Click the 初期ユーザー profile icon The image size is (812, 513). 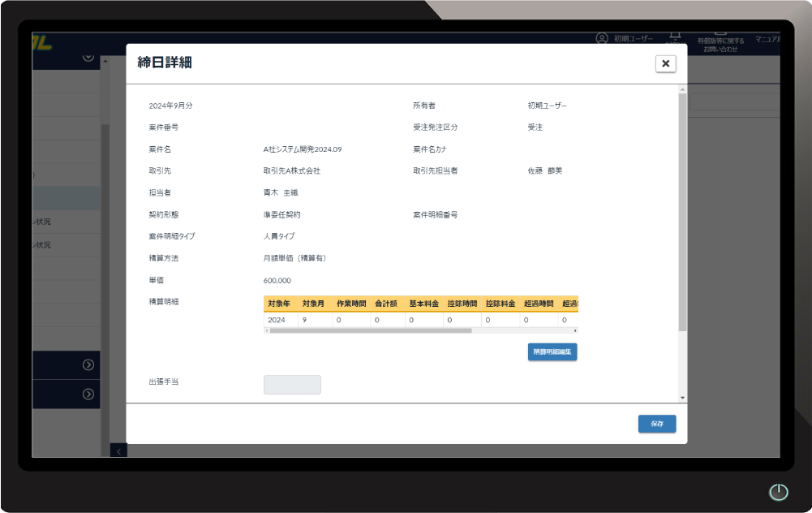click(602, 38)
